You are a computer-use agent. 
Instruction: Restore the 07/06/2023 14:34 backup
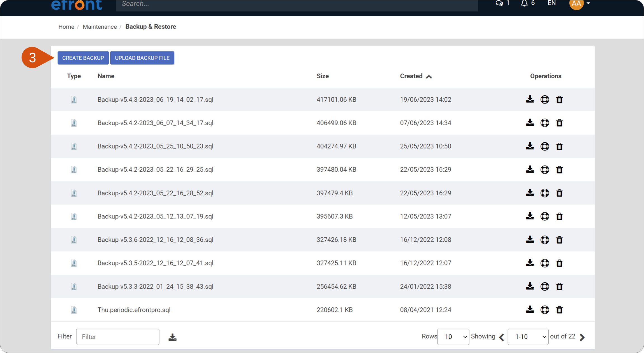coord(545,123)
